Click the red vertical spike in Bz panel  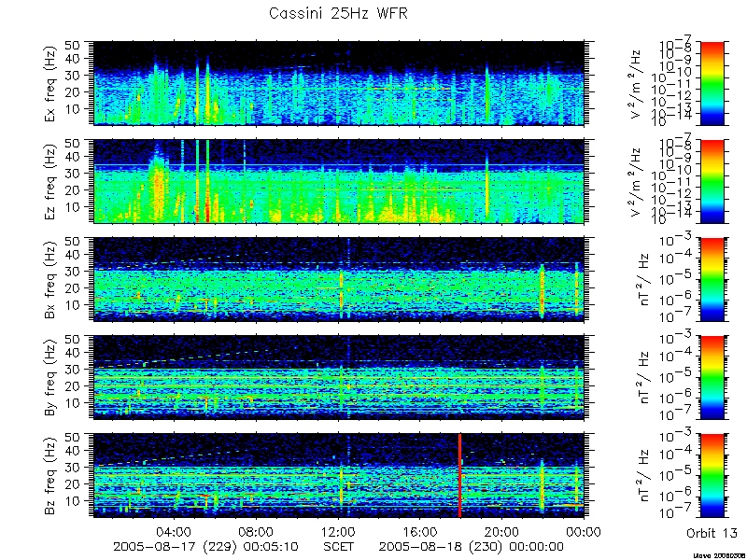[x=459, y=476]
